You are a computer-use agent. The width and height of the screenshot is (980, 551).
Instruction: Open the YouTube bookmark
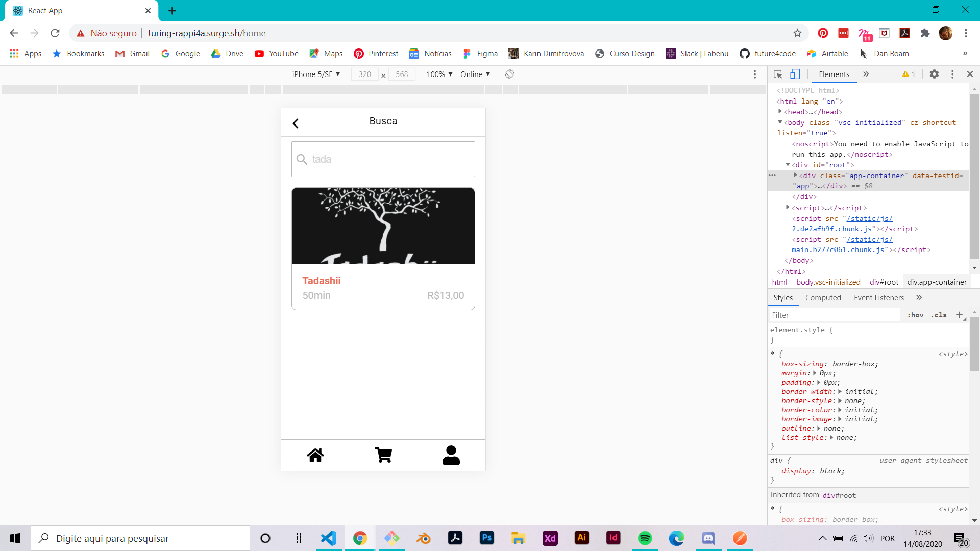[x=277, y=54]
